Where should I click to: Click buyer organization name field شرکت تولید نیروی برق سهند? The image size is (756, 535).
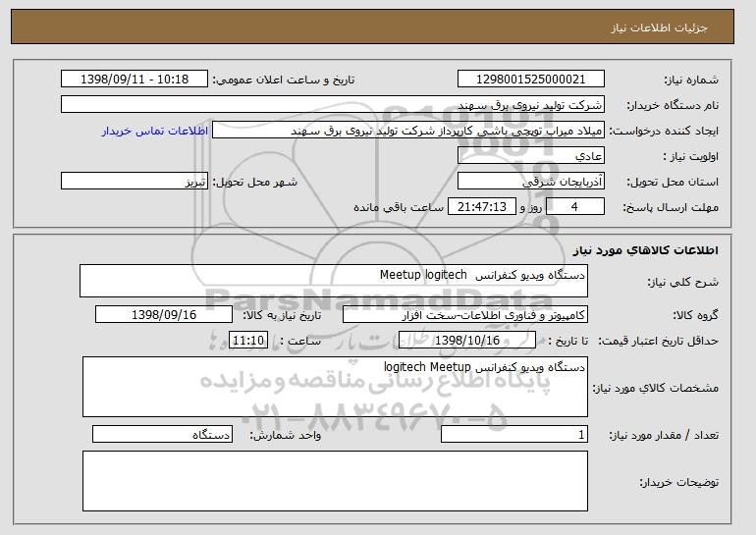pyautogui.click(x=333, y=105)
